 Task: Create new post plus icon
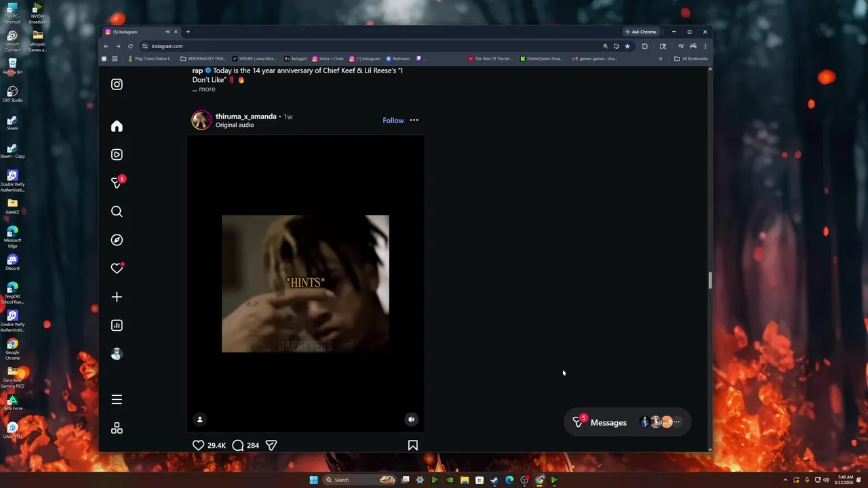(117, 297)
